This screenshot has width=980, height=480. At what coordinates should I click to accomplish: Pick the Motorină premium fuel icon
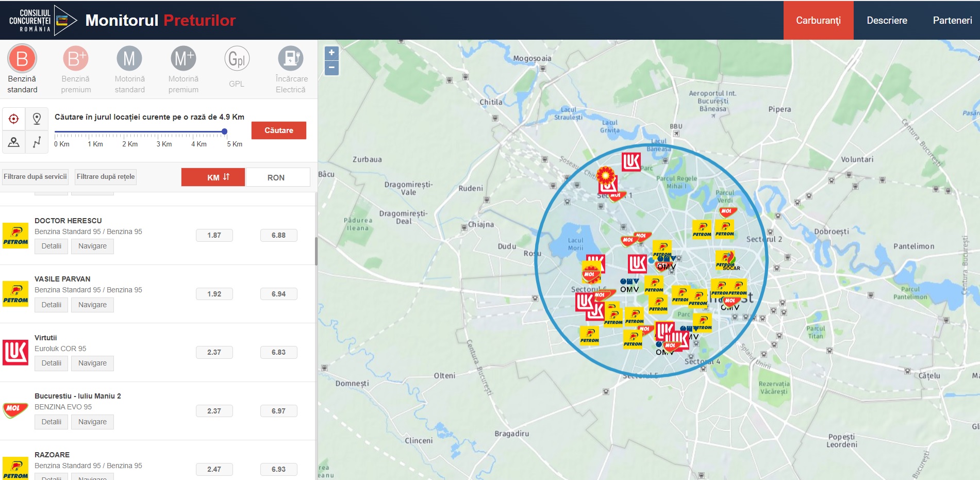coord(184,59)
